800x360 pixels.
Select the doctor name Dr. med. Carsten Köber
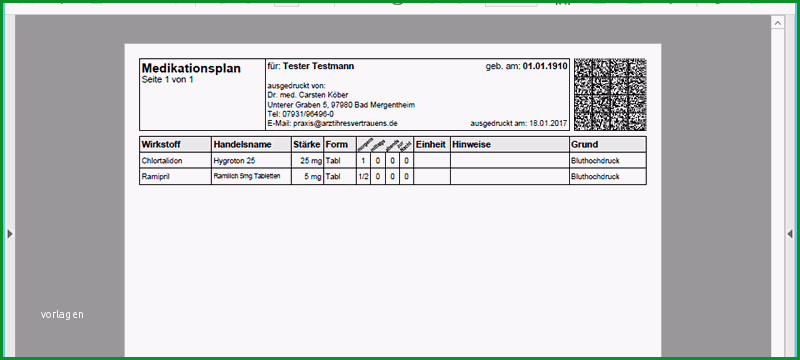[308, 95]
